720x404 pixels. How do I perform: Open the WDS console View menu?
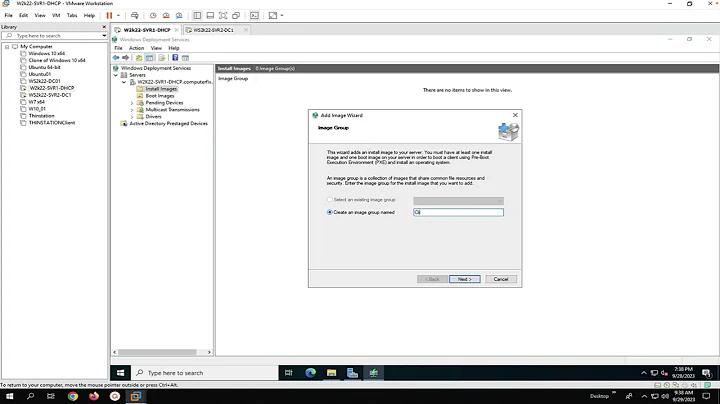[x=156, y=48]
